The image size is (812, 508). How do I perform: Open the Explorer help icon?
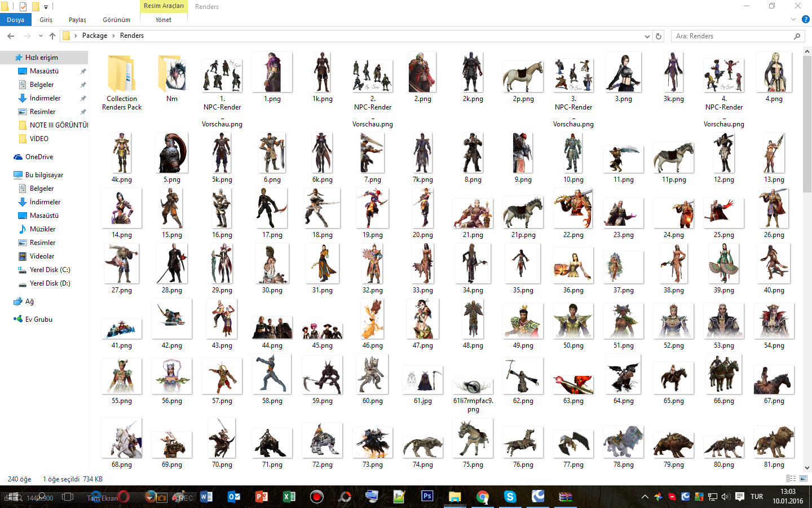[x=806, y=19]
